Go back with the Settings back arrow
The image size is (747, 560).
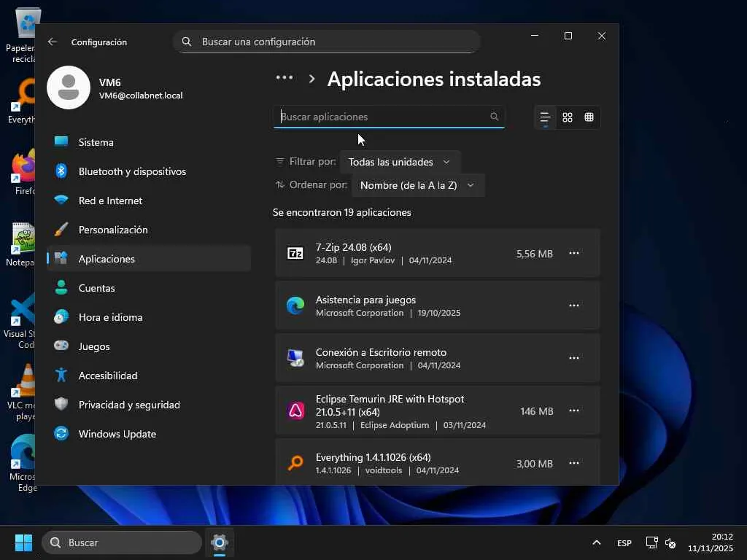53,42
